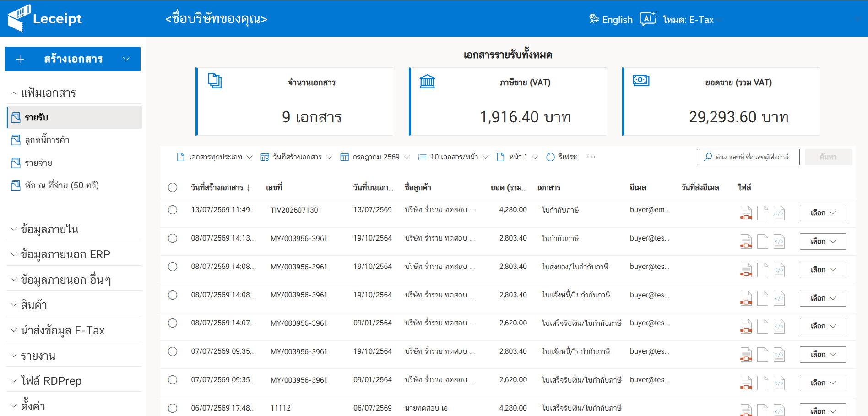868x416 pixels.
Task: Open กรกฎาคม 2569 month dropdown
Action: click(x=375, y=157)
